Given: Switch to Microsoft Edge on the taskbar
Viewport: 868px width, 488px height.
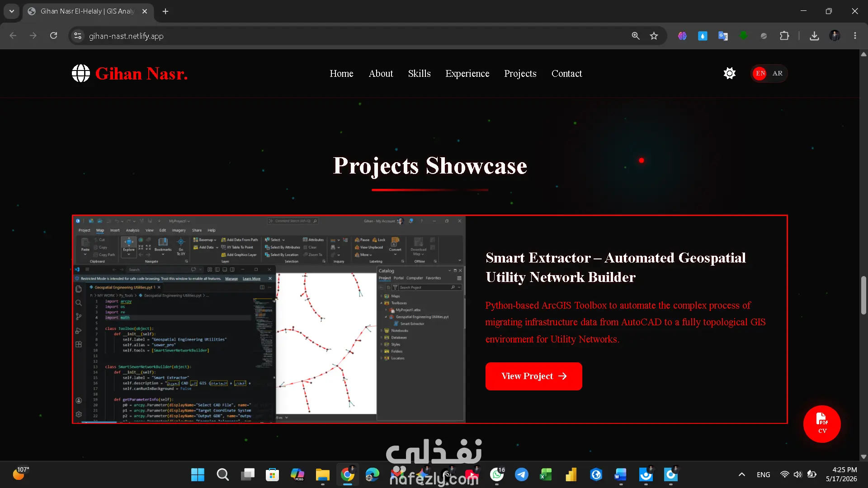Looking at the screenshot, I should point(372,475).
